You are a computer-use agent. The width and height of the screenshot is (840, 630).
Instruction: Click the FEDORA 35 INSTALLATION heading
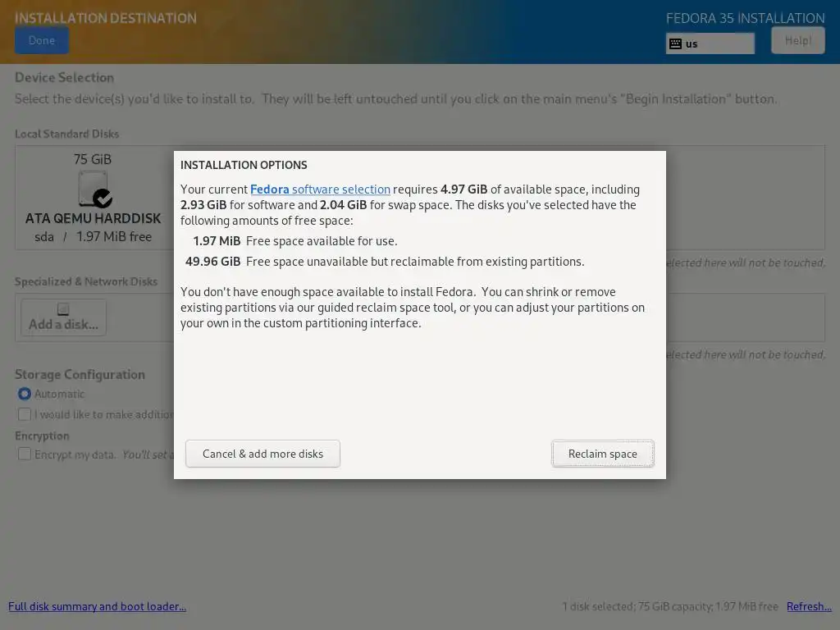coord(745,18)
